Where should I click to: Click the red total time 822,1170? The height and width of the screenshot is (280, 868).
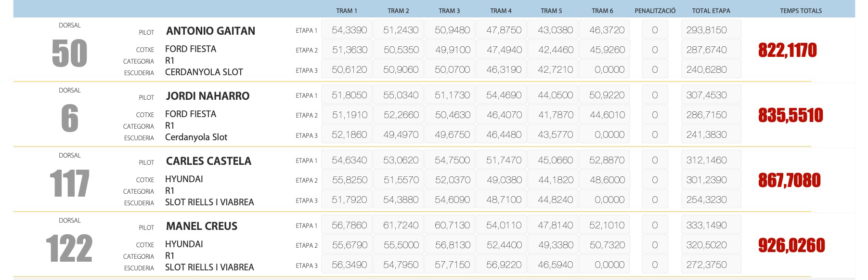787,50
